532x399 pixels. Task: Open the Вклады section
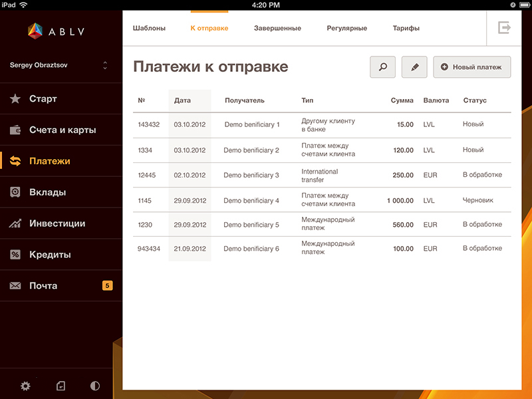tap(47, 192)
